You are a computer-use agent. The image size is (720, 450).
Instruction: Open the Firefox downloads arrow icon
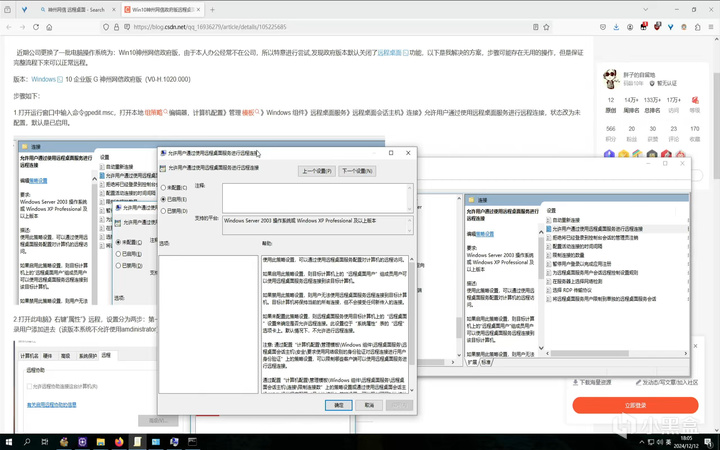point(616,27)
